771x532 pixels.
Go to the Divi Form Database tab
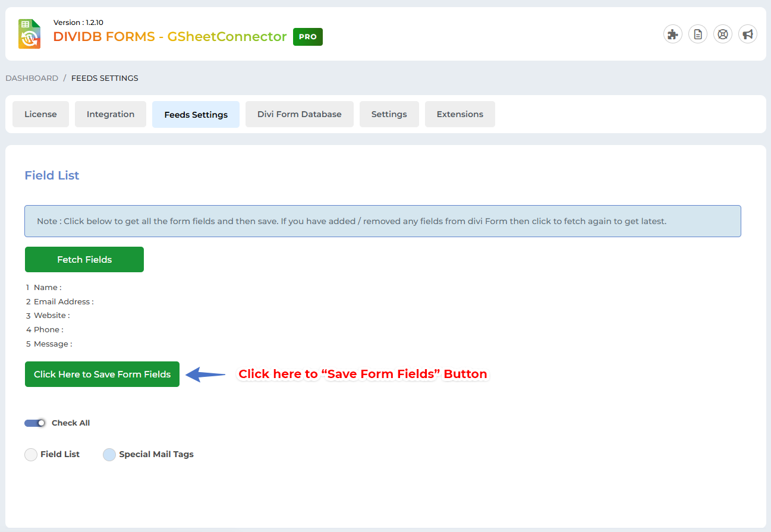click(x=299, y=114)
